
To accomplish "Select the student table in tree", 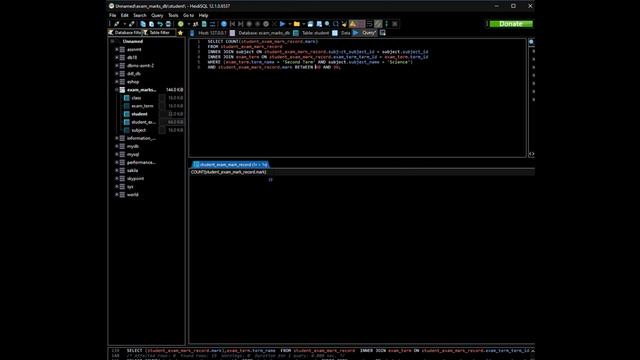I will click(x=140, y=114).
